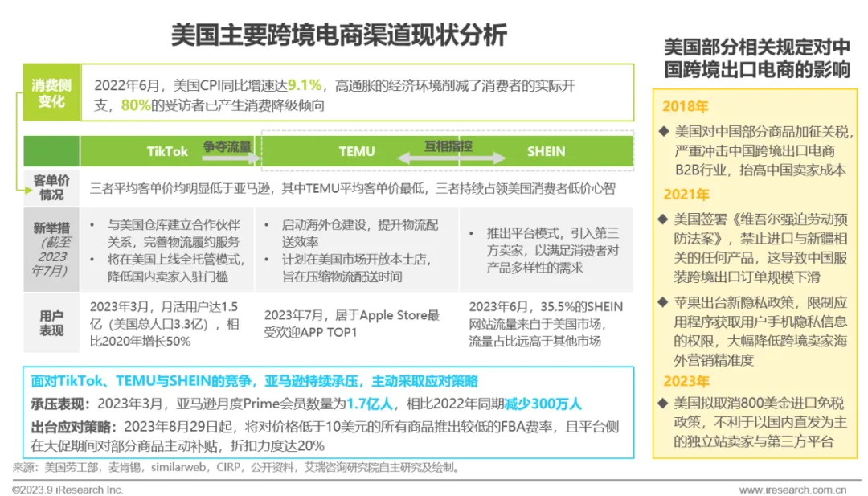Viewport: 868px width, 496px height.
Task: Click the TEMU cell 居于Apple Store最受欢迎APP TOP1
Action: click(351, 324)
